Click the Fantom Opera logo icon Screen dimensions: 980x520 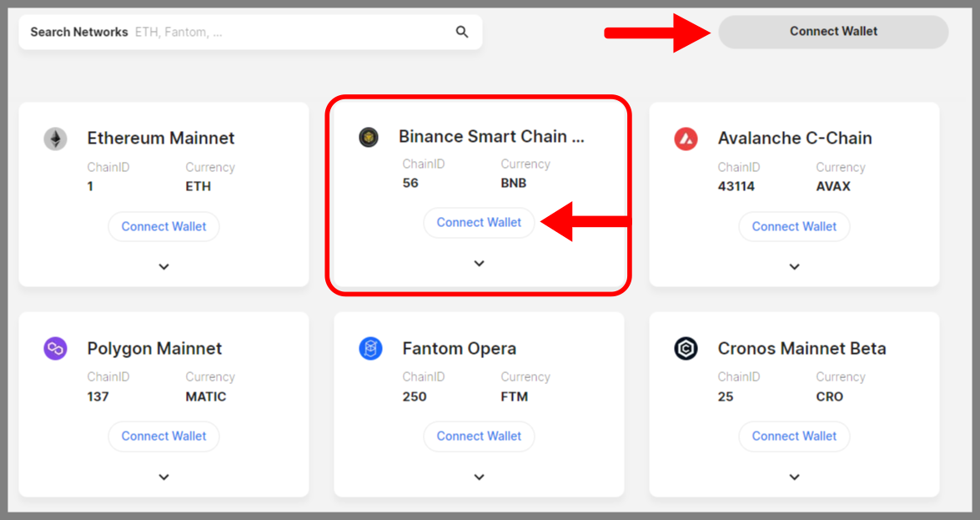pos(370,348)
